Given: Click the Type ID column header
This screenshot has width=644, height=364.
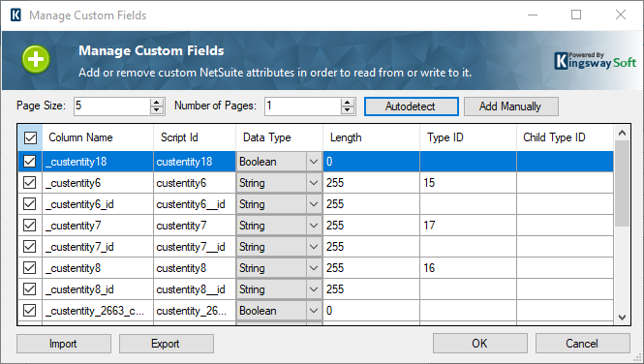Looking at the screenshot, I should tap(468, 137).
